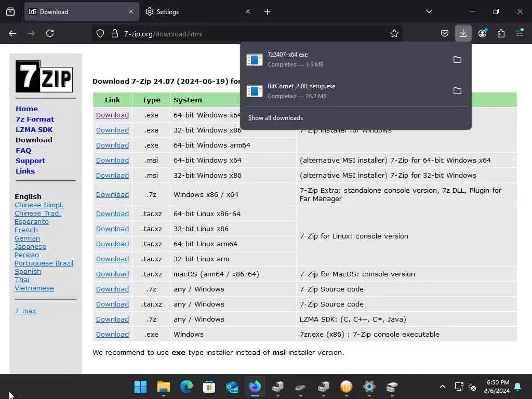
Task: Download the 32-bit Linux x86 tar.xz
Action: (x=112, y=229)
